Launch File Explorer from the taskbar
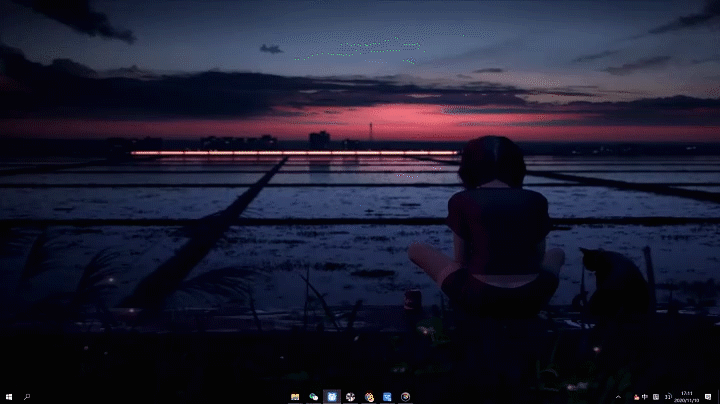The image size is (720, 404). 296,396
